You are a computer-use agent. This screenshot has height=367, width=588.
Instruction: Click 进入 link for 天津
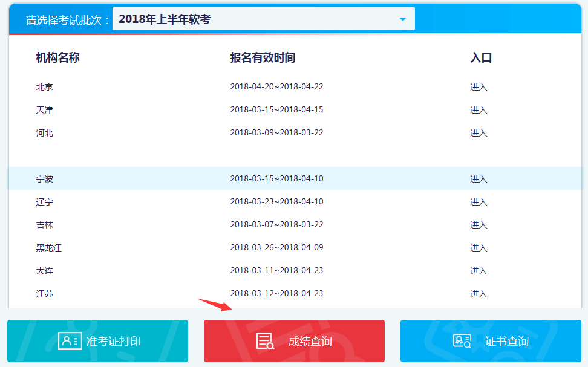[x=479, y=110]
